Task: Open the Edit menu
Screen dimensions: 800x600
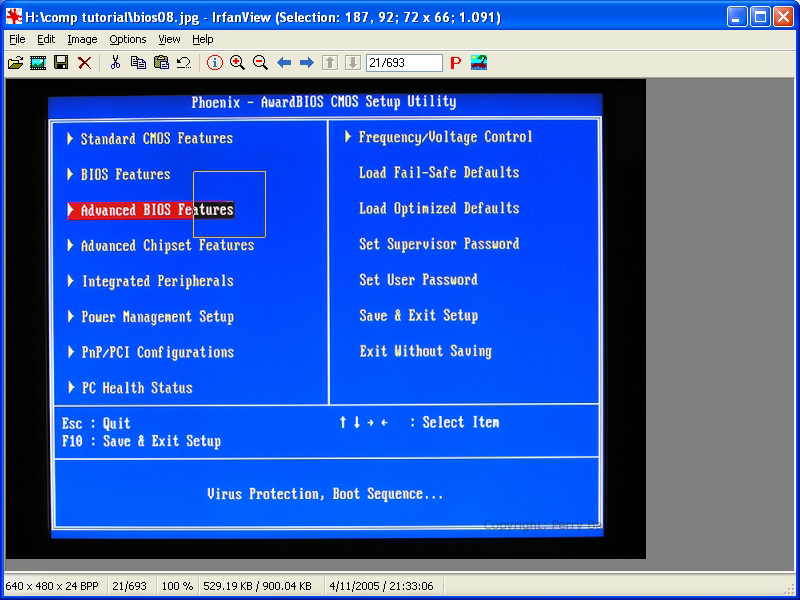Action: pos(46,39)
